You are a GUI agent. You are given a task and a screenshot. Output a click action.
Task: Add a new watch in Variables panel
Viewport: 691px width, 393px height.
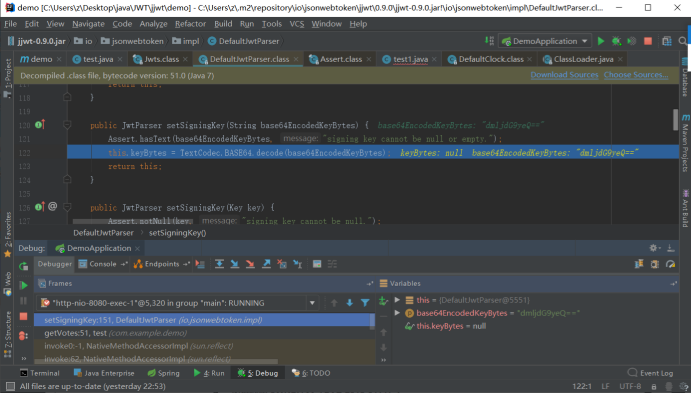383,301
